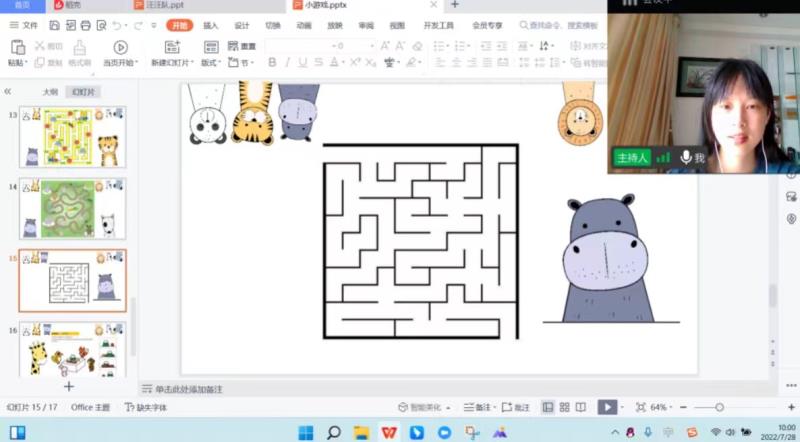Screen dimensions: 800x442
Task: Open the slideshow play options dropdown
Action: (621, 407)
